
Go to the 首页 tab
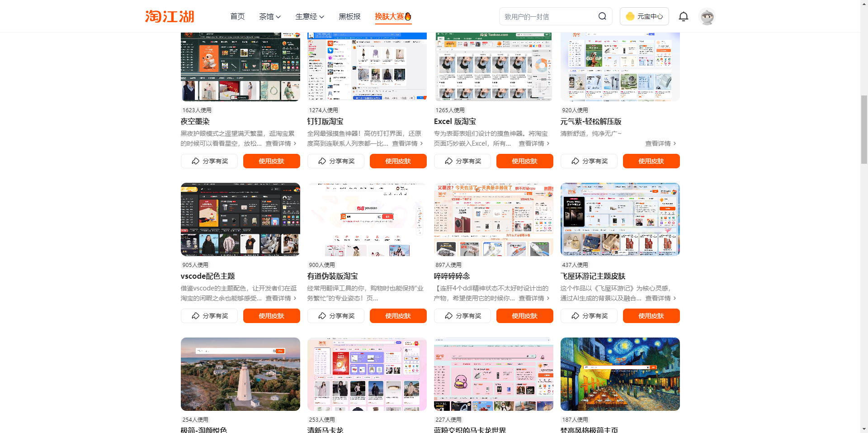[x=237, y=16]
